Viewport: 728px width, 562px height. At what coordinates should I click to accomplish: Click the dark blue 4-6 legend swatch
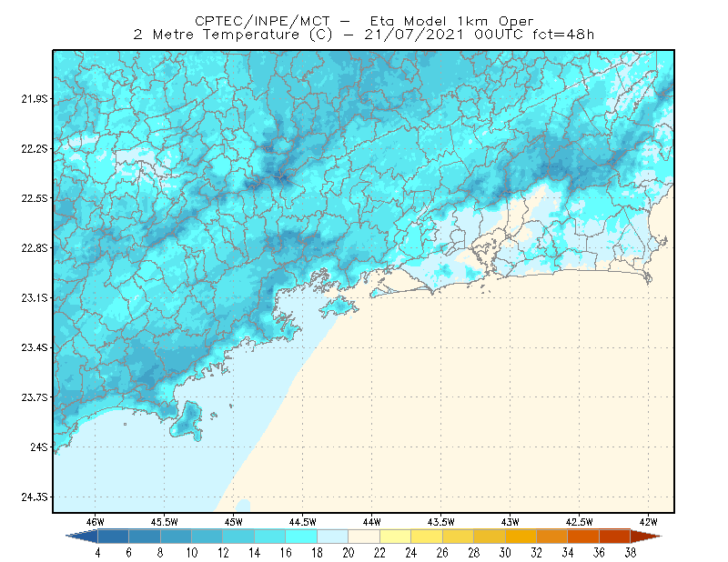coord(113,537)
